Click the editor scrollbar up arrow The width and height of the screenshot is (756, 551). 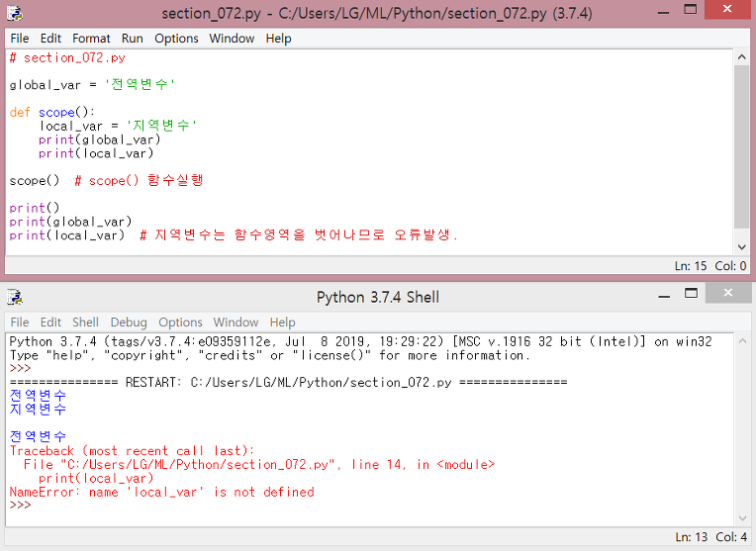pyautogui.click(x=742, y=57)
